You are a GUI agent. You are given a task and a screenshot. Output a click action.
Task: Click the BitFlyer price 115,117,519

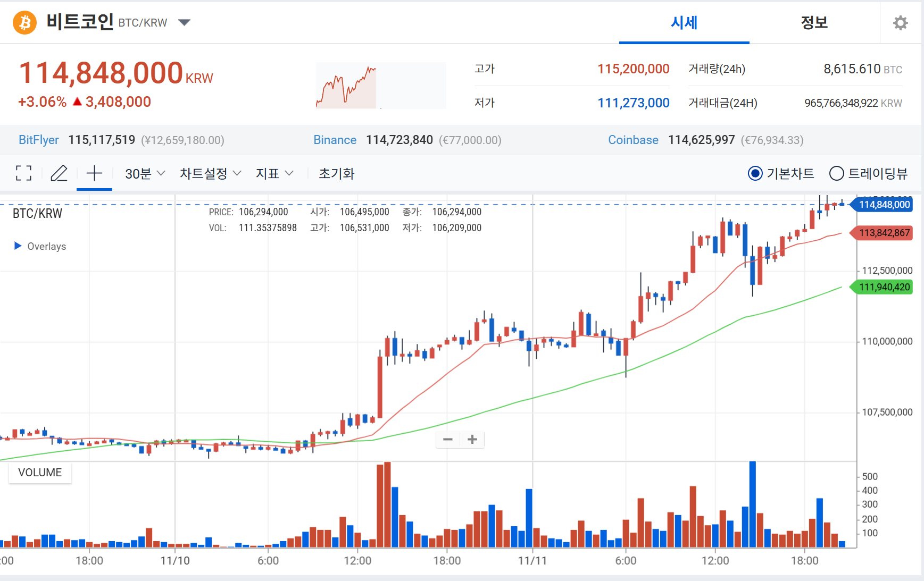click(102, 140)
